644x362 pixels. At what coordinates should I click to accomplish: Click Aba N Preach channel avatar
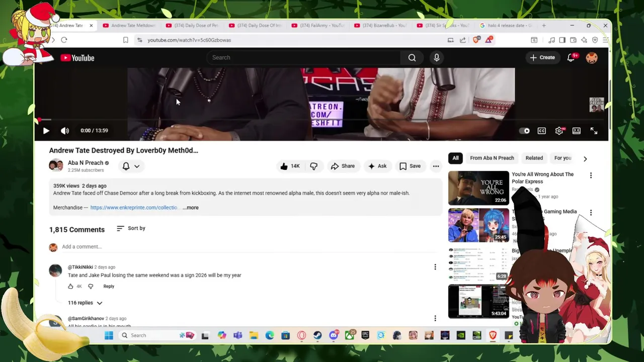[x=56, y=165]
